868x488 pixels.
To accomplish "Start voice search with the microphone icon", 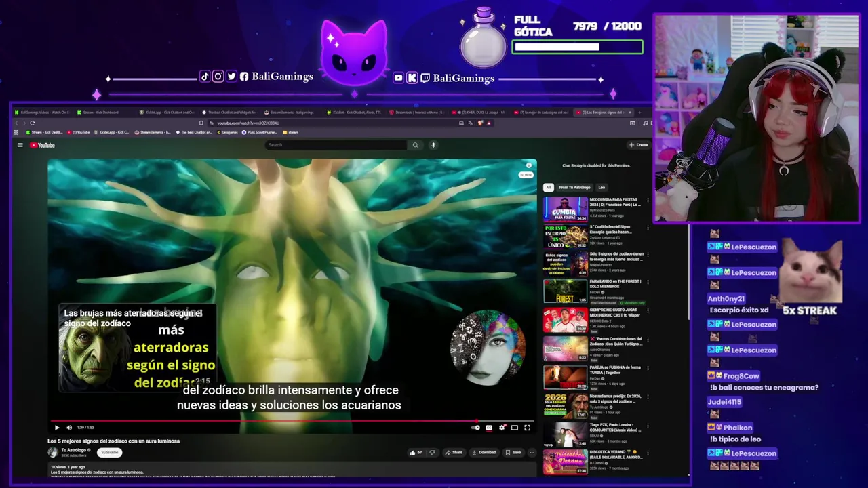I will coord(433,145).
